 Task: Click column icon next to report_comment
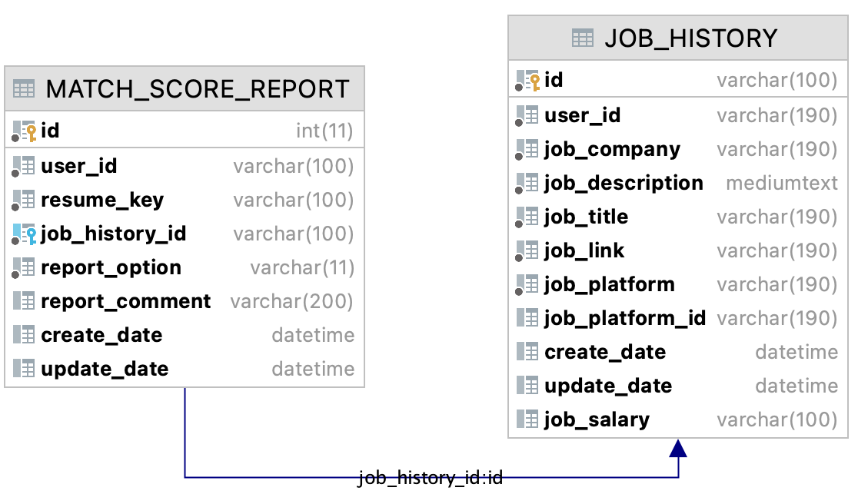click(x=24, y=300)
